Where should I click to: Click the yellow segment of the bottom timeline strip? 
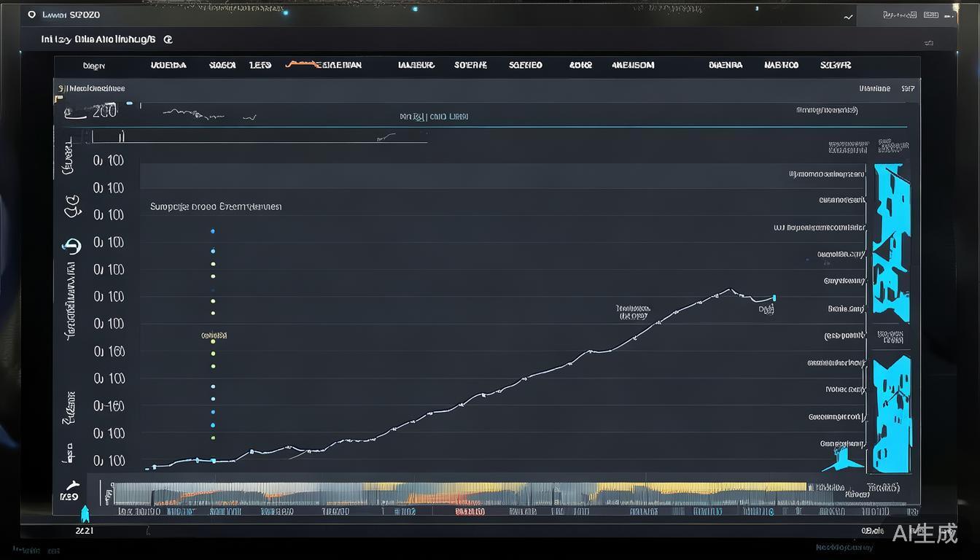click(x=700, y=486)
